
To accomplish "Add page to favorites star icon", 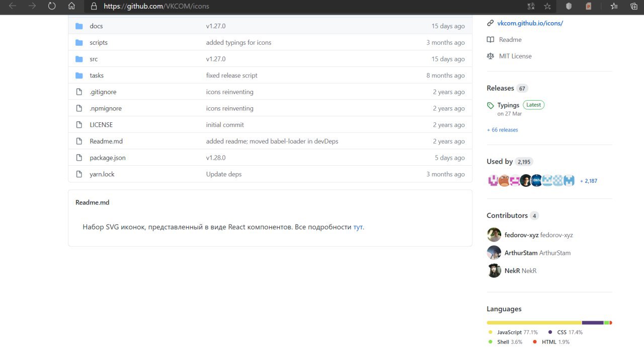I will 547,7.
